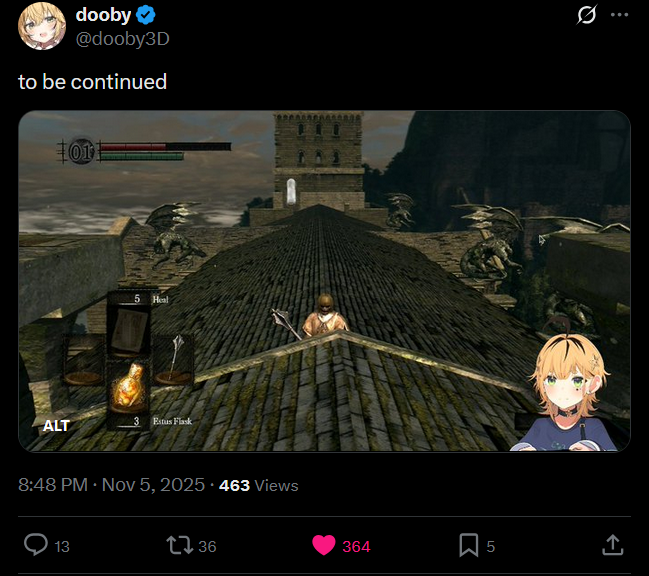
Task: Click the blue verified badge next to dooby
Action: (x=146, y=15)
